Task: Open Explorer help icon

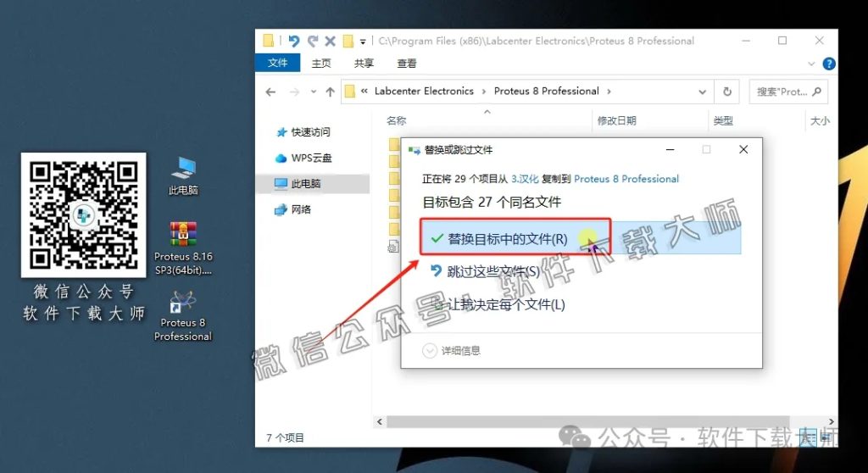Action: [x=829, y=64]
